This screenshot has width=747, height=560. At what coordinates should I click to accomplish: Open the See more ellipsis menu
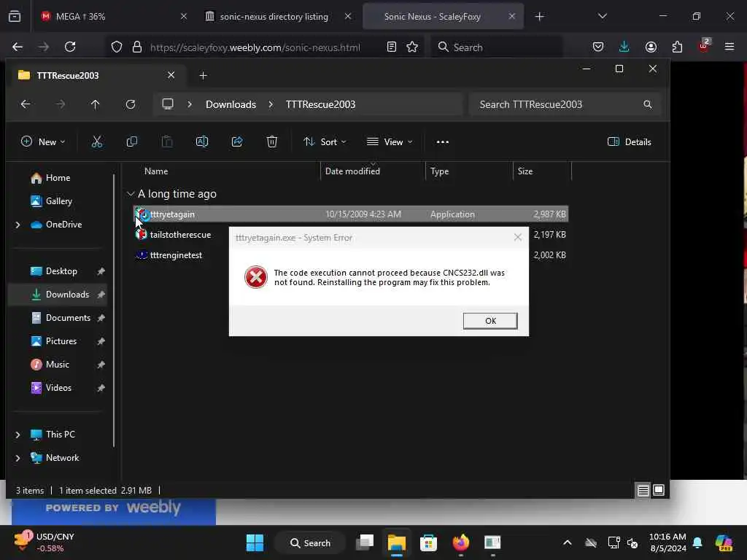coord(443,141)
